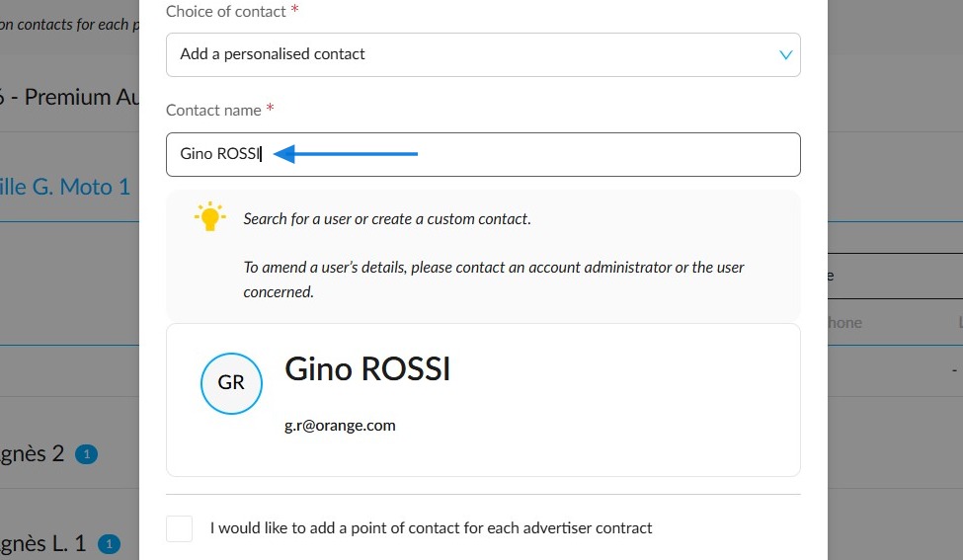Click the g.r@orange.com email address

click(340, 426)
